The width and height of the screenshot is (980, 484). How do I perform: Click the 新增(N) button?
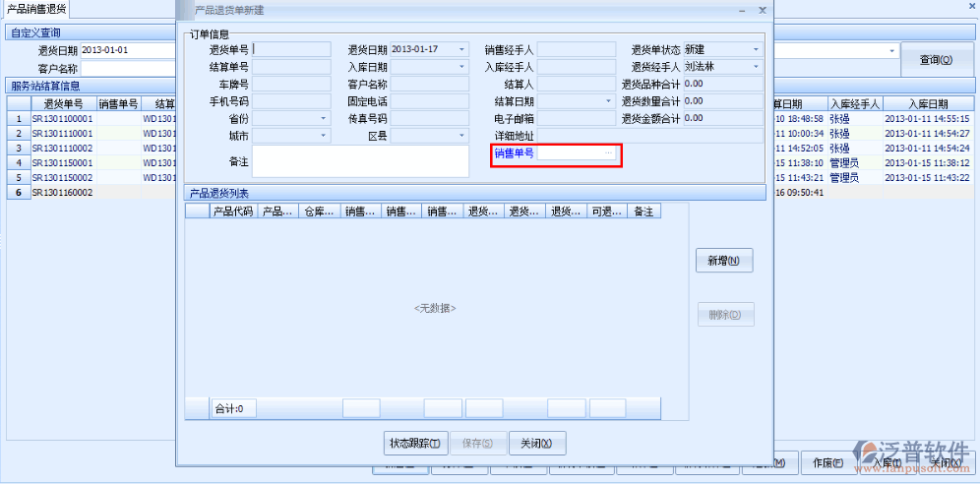coord(724,261)
